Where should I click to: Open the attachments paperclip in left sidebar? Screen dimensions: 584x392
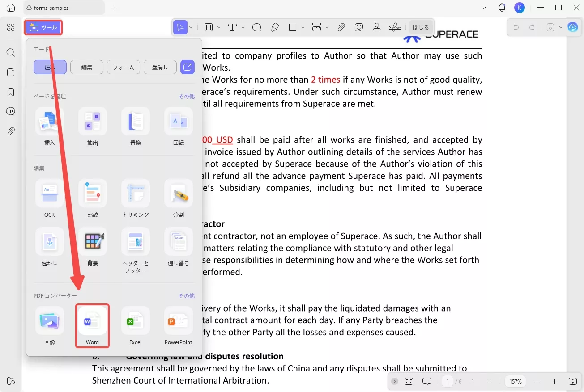click(11, 131)
